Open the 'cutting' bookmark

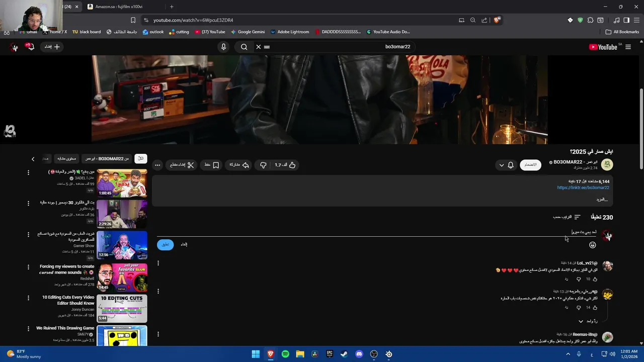(179, 32)
